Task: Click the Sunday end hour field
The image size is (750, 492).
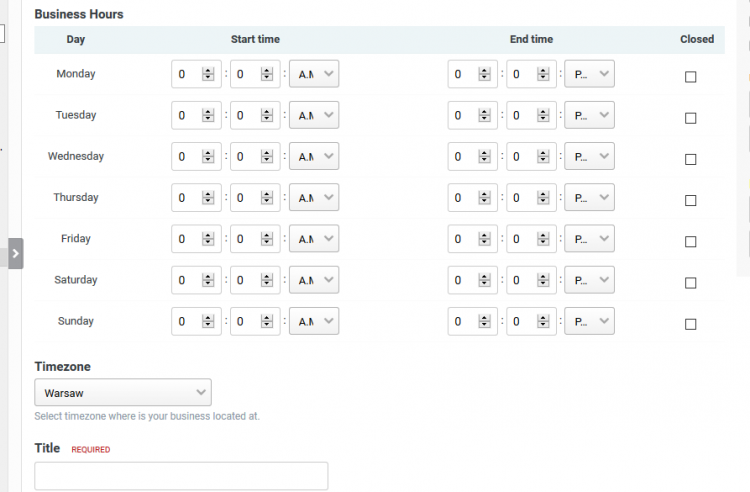Action: [x=464, y=321]
